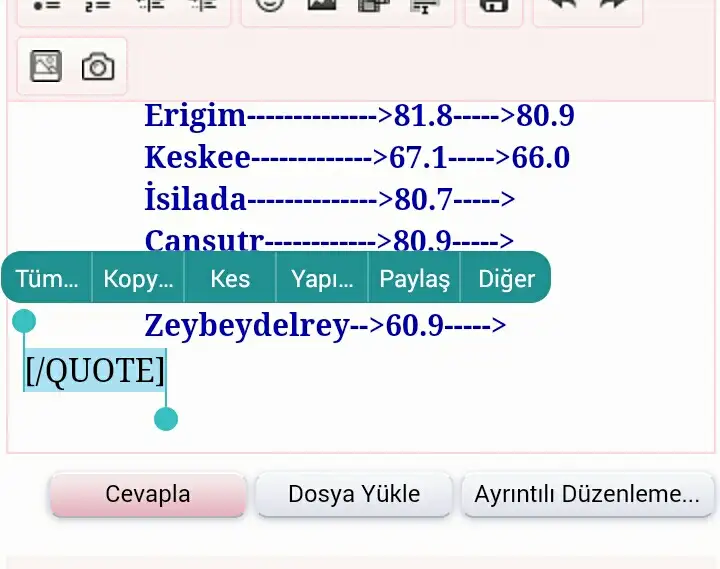Click the numbered list icon
Screen dimensions: 720x569
click(97, 5)
